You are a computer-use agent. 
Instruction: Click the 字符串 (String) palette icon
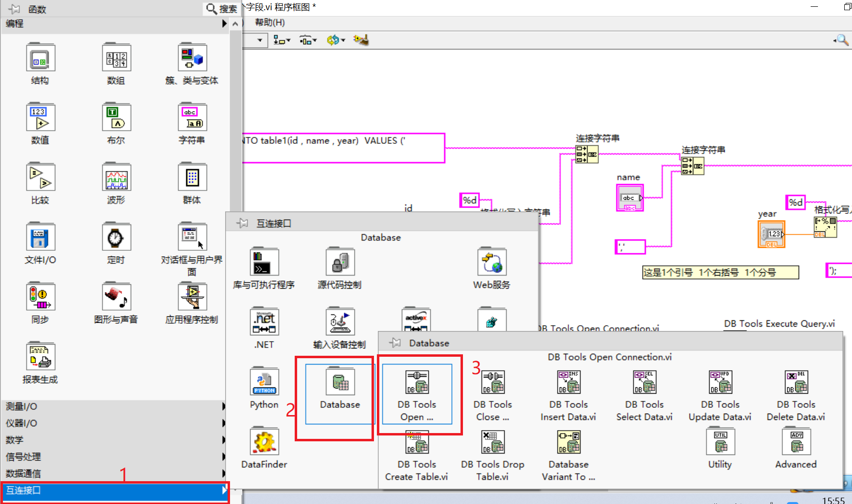[192, 117]
